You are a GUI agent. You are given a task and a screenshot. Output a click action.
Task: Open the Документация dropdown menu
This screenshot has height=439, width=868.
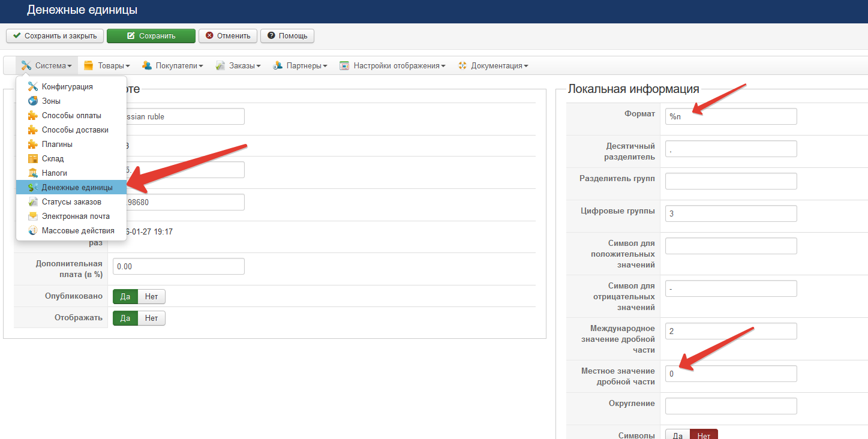click(x=492, y=66)
